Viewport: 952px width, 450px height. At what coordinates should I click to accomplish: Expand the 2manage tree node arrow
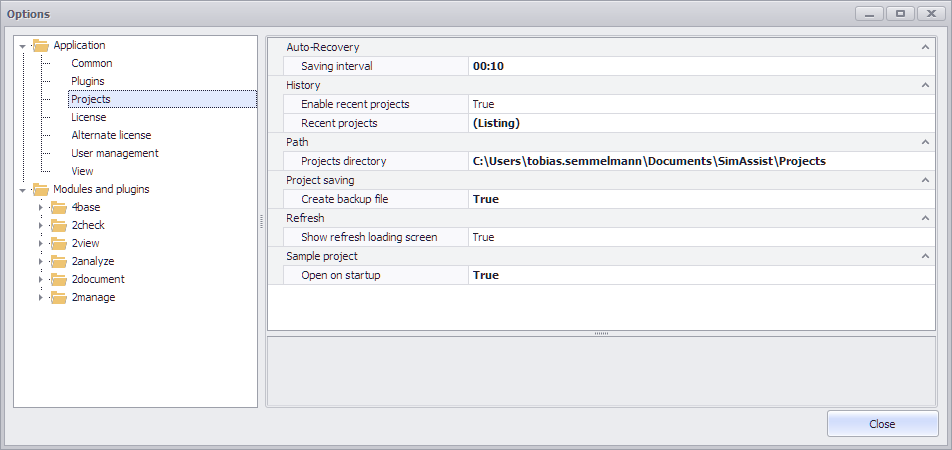point(41,298)
